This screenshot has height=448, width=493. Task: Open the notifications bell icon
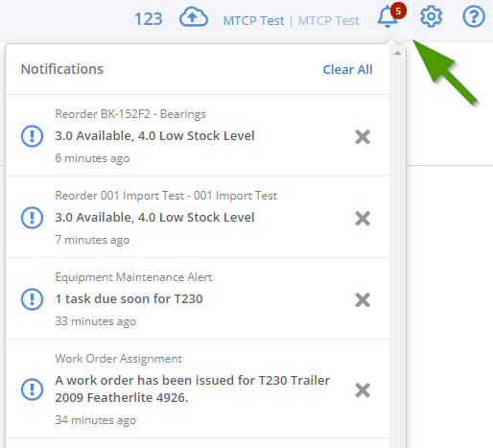(387, 17)
